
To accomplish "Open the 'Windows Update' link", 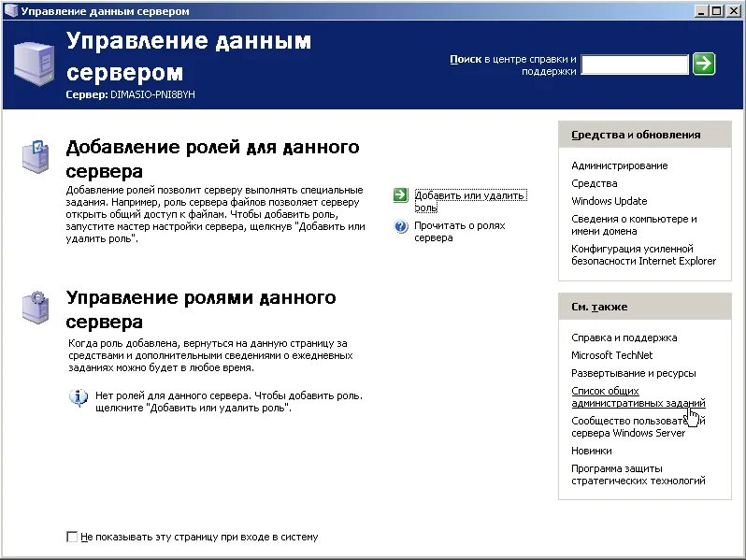I will pyautogui.click(x=609, y=201).
